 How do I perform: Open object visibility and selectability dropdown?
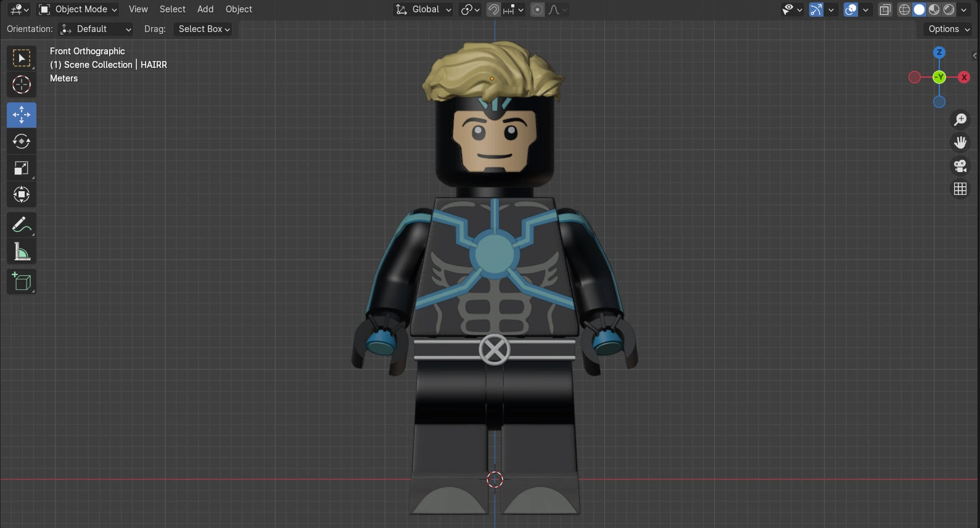792,9
